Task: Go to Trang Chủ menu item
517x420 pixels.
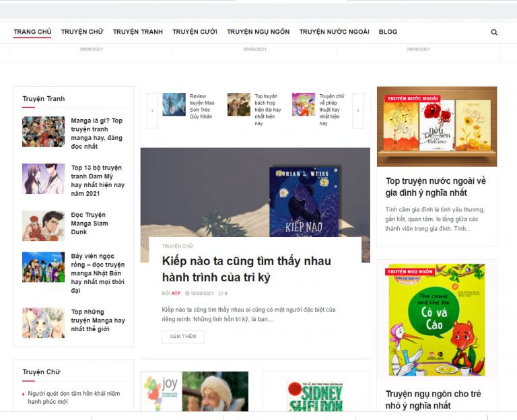Action: [32, 32]
